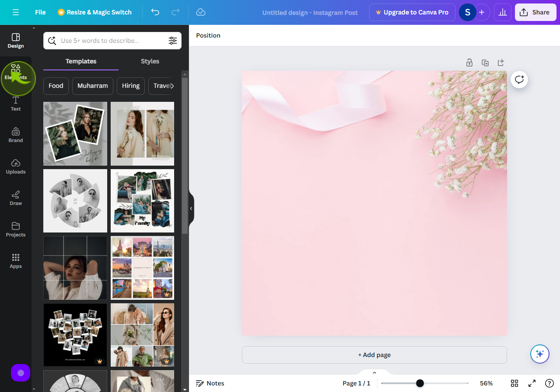Choose the polaroid photo collage template
Image resolution: width=560 pixels, height=392 pixels.
tap(75, 134)
